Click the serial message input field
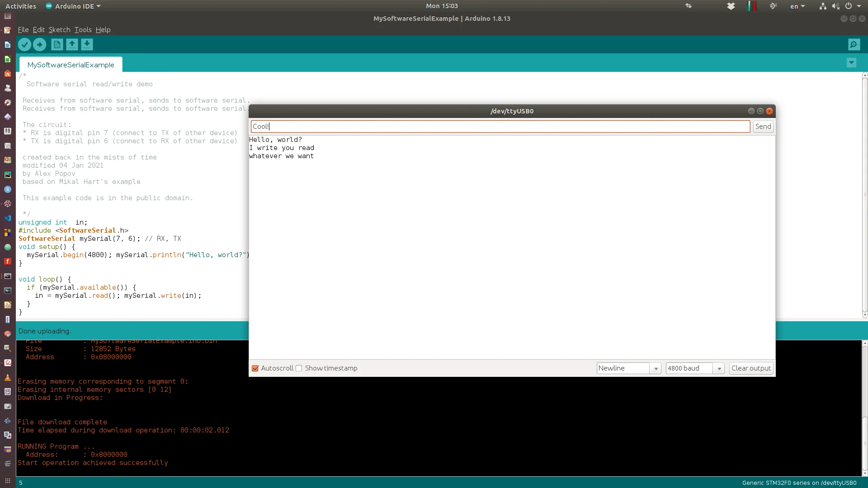 click(500, 127)
